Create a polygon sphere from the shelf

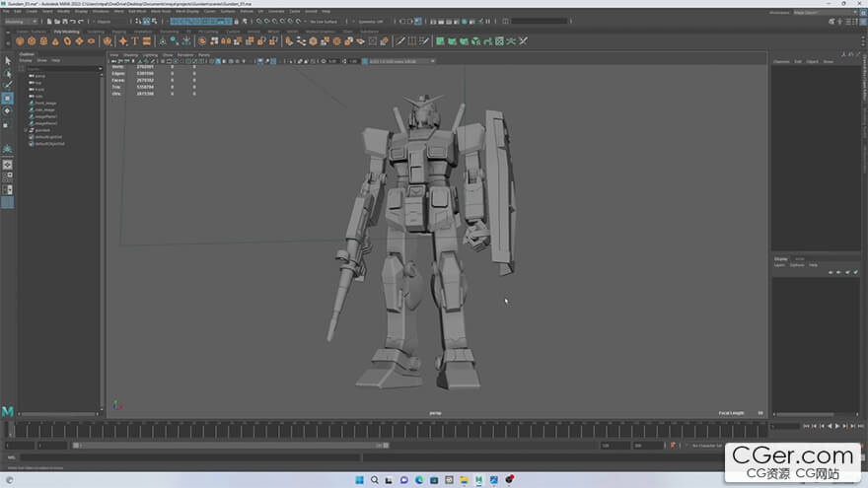pyautogui.click(x=20, y=41)
